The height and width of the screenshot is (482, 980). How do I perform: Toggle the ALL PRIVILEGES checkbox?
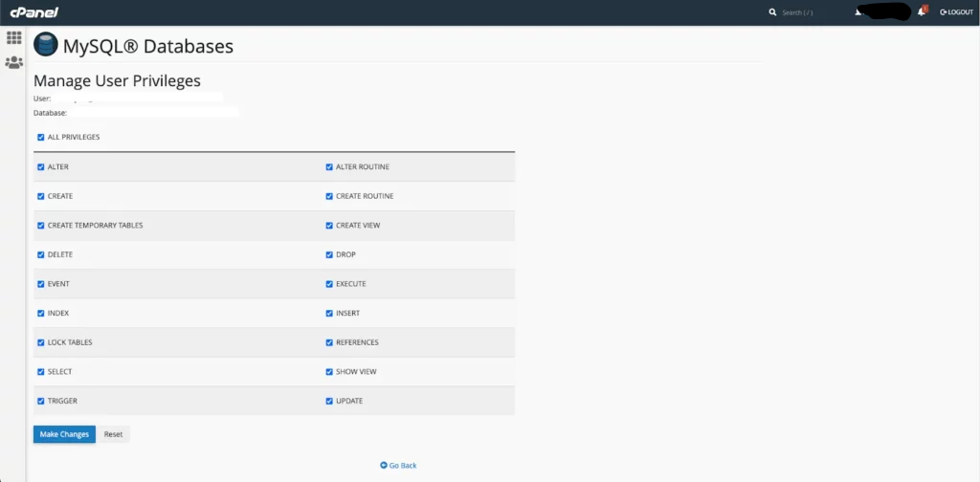point(40,137)
